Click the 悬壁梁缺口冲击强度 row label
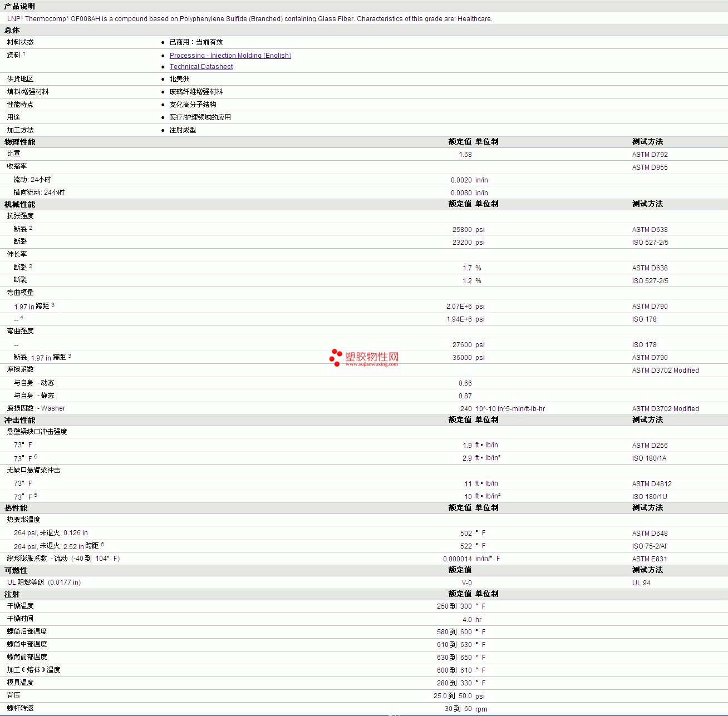The image size is (728, 716). pos(37,432)
